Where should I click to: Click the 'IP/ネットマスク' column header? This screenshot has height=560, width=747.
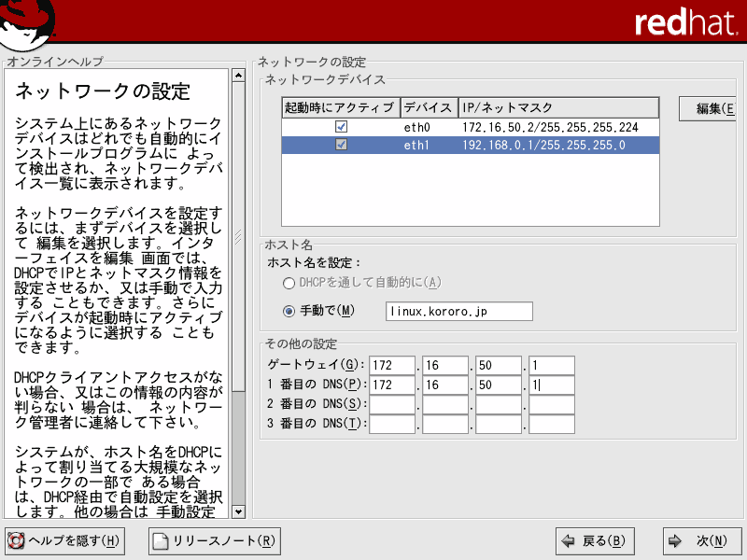tap(558, 107)
